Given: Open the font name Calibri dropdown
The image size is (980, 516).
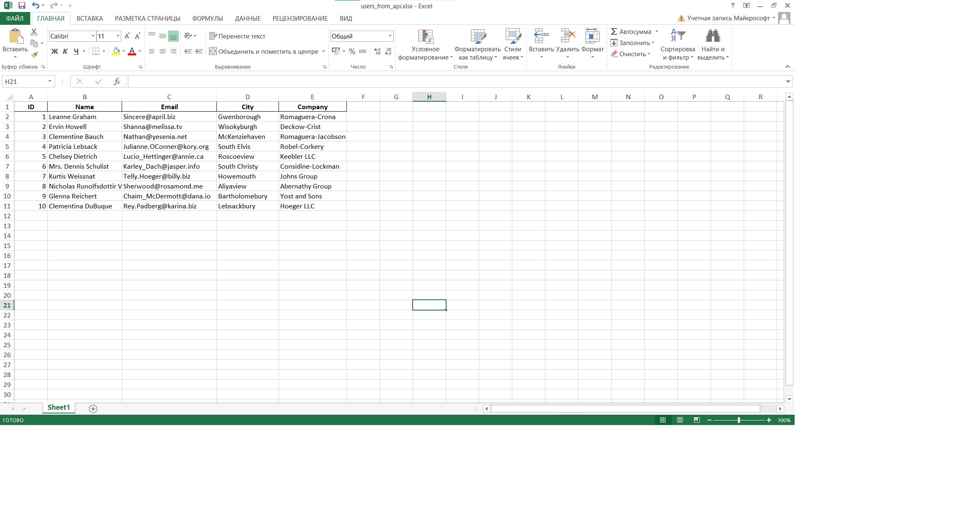Looking at the screenshot, I should (93, 36).
